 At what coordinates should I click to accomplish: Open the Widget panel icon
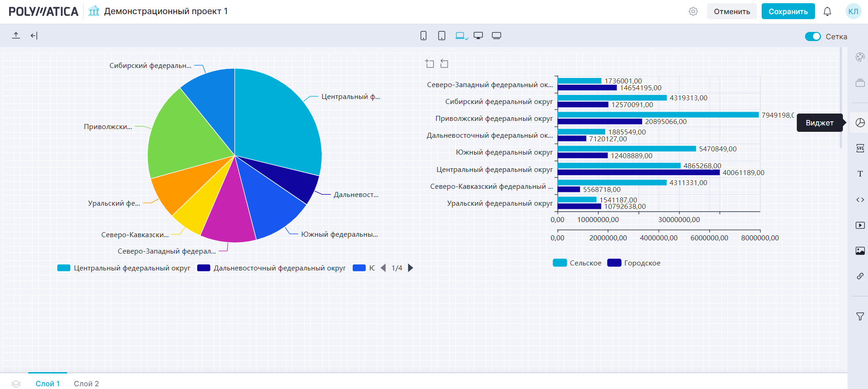[860, 123]
